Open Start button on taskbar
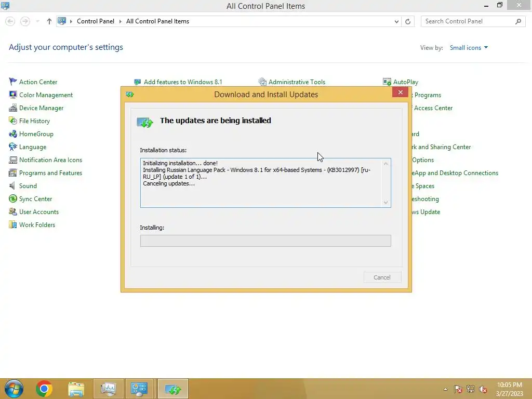This screenshot has width=532, height=399. coord(14,389)
